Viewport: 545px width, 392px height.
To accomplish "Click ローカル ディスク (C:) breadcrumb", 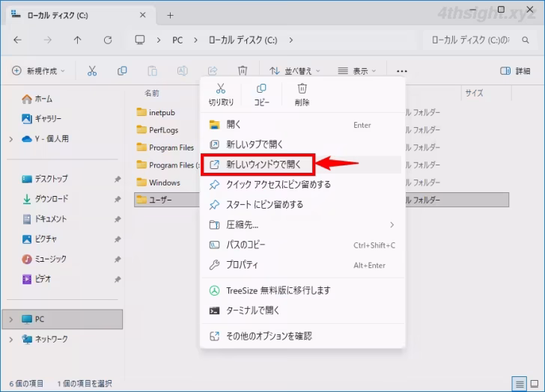I will [243, 40].
